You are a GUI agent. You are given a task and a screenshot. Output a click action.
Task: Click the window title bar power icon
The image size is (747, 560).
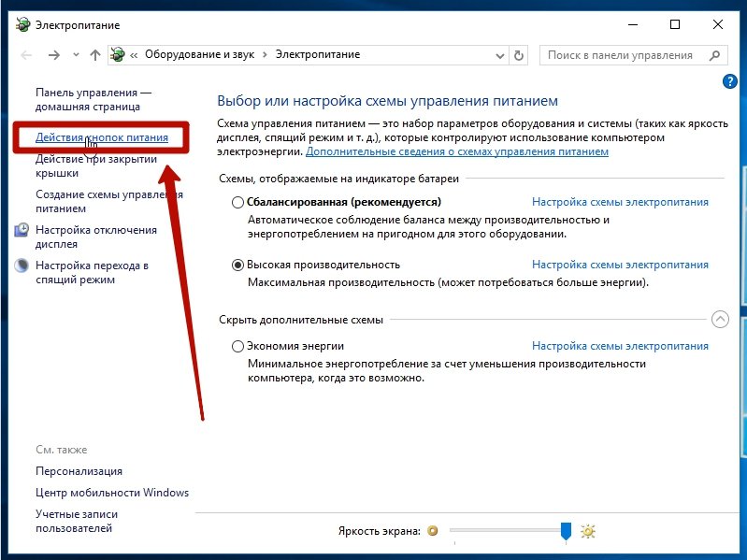[x=22, y=24]
